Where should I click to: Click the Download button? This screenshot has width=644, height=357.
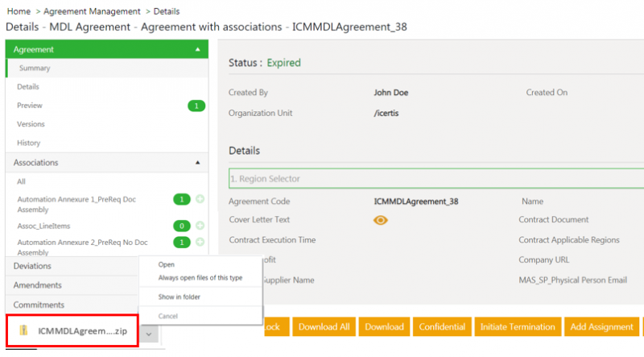[x=384, y=326]
